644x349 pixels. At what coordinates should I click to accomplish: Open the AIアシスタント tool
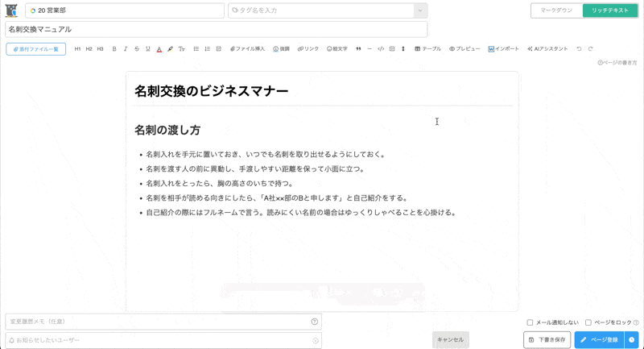[547, 49]
